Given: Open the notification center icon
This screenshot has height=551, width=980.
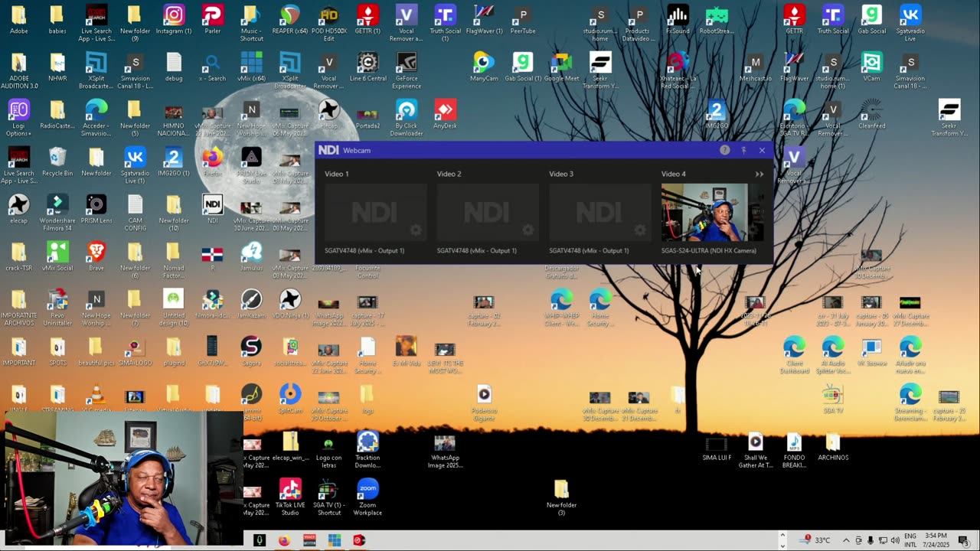Looking at the screenshot, I should [x=964, y=540].
